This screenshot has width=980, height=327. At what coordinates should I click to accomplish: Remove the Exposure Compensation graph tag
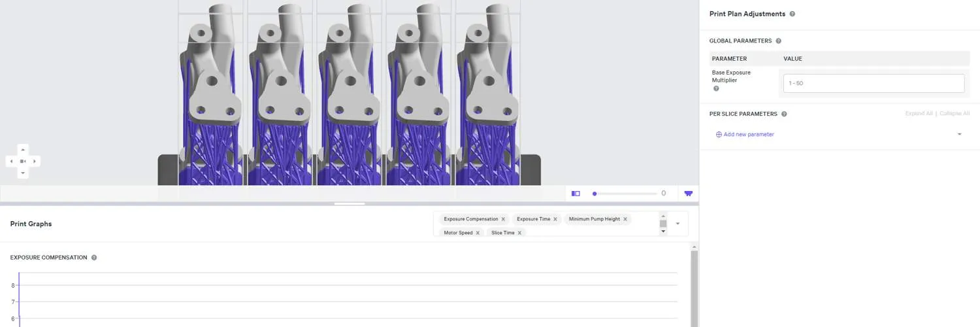tap(503, 219)
